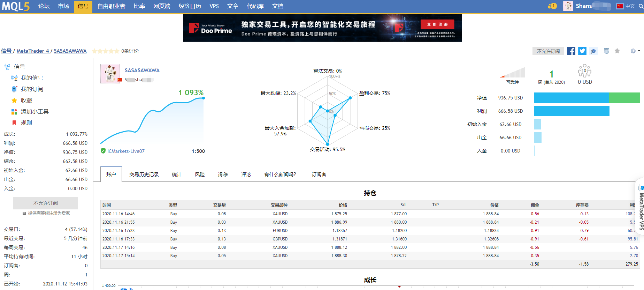Click the MQL5 logo
644x290 pixels.
click(x=16, y=6)
